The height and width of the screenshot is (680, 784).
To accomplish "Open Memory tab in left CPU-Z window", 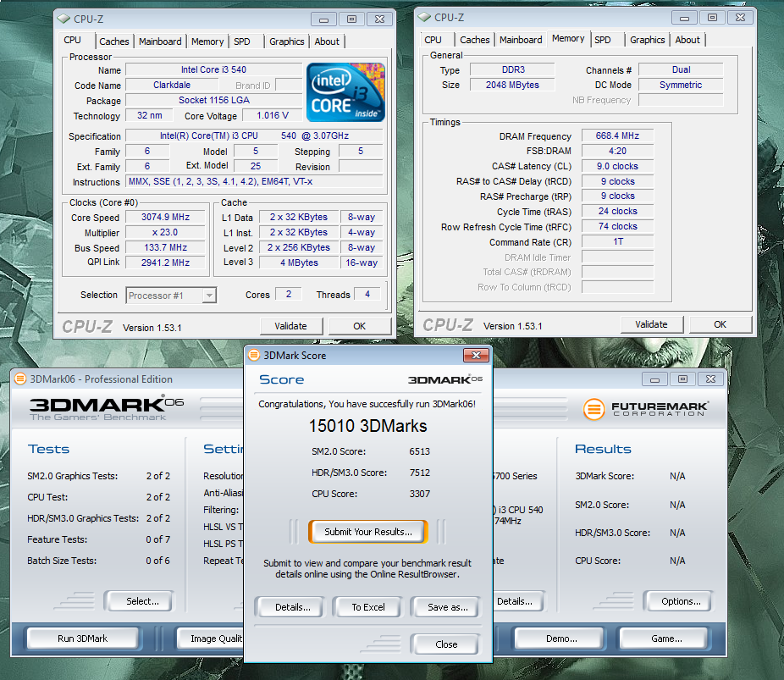I will (207, 41).
